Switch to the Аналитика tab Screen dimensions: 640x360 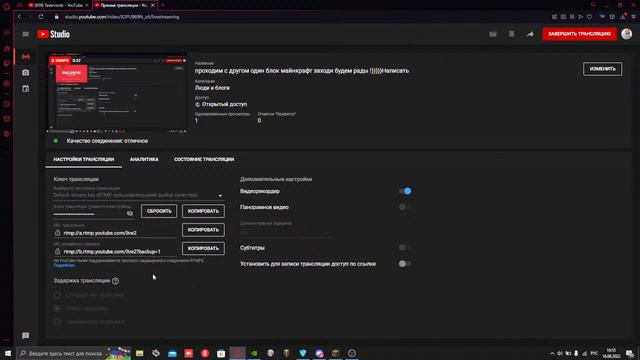pyautogui.click(x=144, y=159)
